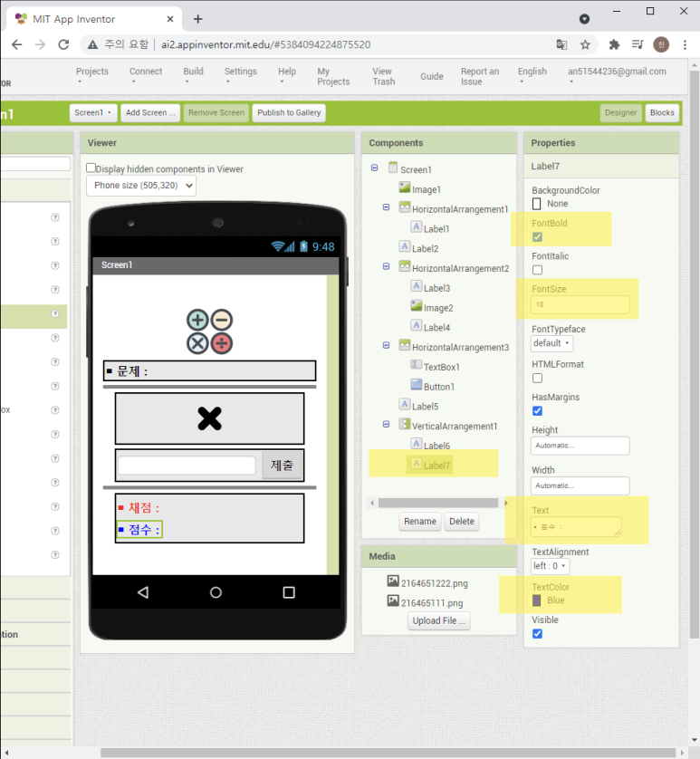Select the Label6 icon in tree
700x759 pixels.
pos(417,444)
